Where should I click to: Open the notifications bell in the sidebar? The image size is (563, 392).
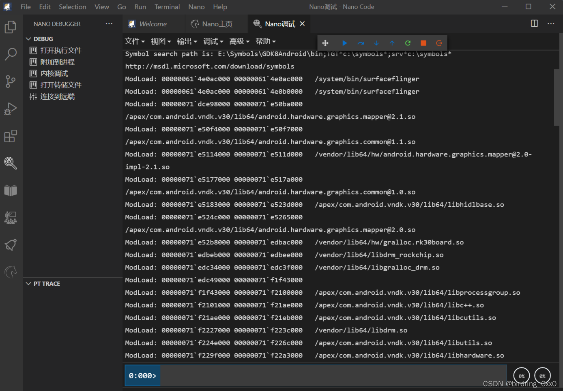pos(10,245)
